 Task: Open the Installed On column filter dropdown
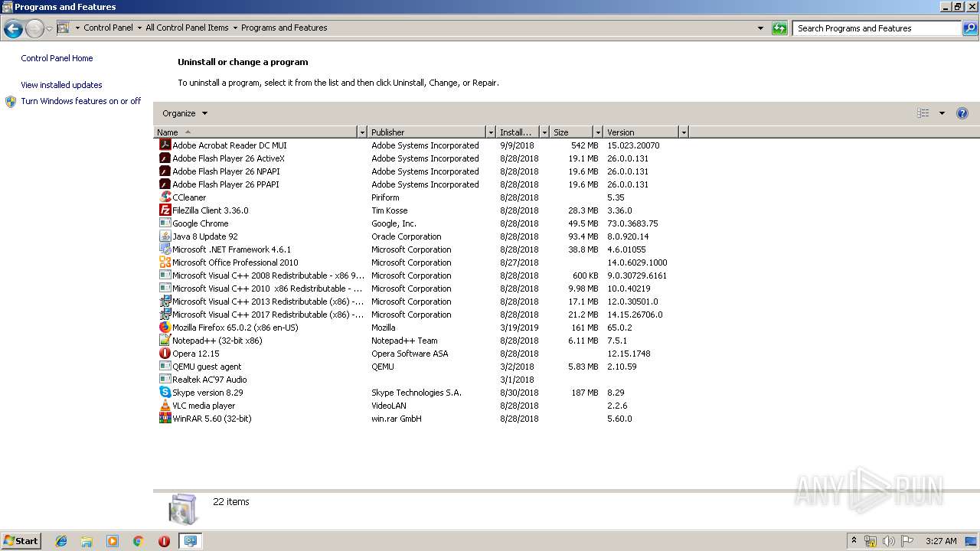point(544,132)
